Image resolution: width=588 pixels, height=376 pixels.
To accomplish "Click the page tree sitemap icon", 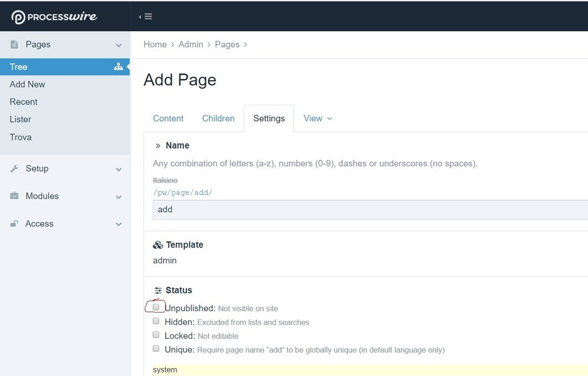I will point(118,67).
